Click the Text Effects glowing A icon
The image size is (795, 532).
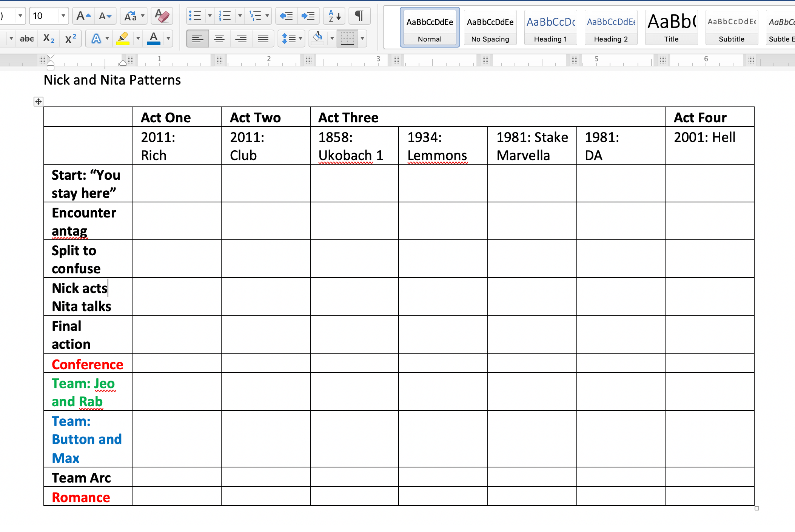[96, 39]
